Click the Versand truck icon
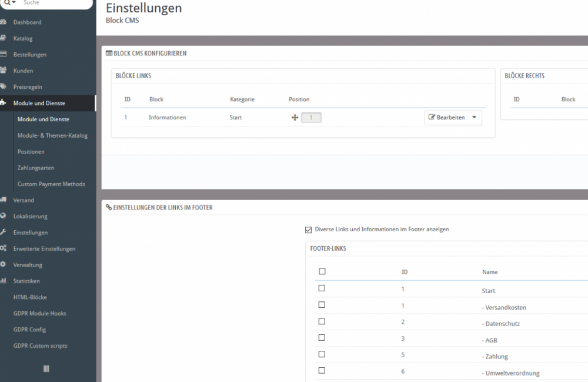Screen dimensions: 588x382 [3, 200]
